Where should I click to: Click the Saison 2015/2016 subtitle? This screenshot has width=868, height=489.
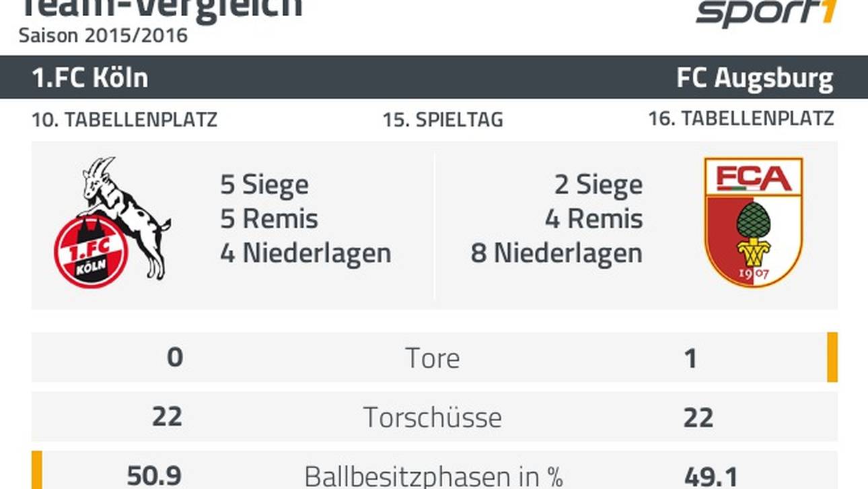coord(103,35)
